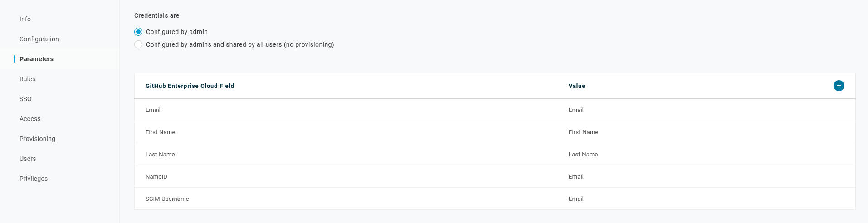Click the plus icon to add parameter
Viewport: 868px width, 223px height.
tap(839, 86)
